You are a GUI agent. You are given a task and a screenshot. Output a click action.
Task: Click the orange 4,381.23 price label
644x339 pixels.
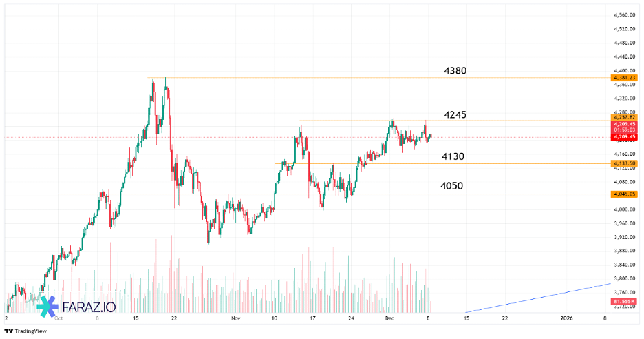[x=623, y=78]
